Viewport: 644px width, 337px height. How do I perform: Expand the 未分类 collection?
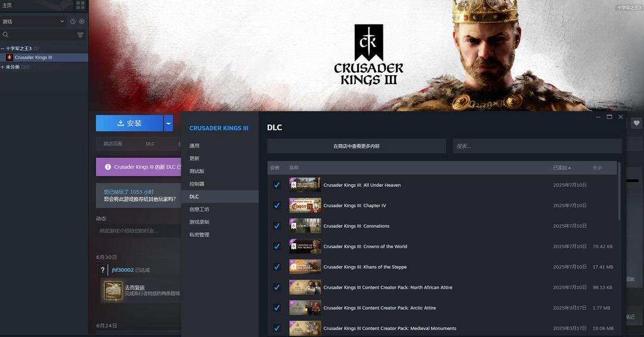2,67
